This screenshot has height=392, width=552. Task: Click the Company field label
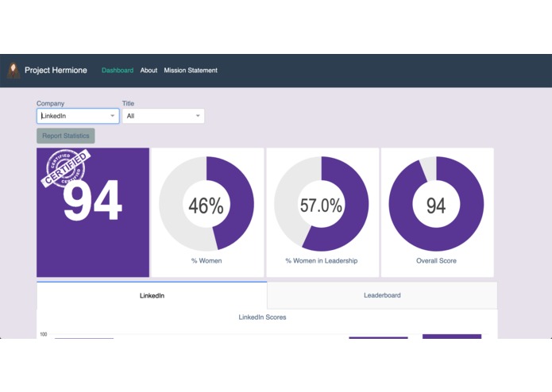tap(50, 103)
